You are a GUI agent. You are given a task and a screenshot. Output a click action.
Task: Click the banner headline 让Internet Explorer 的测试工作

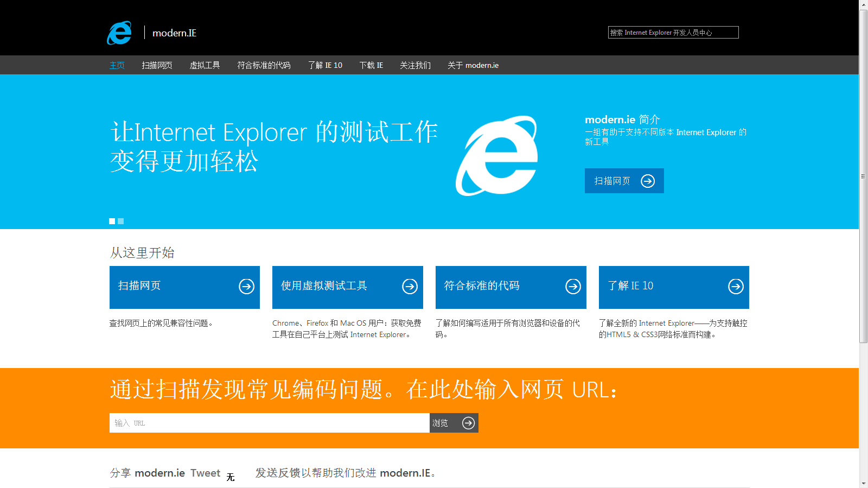click(x=274, y=132)
